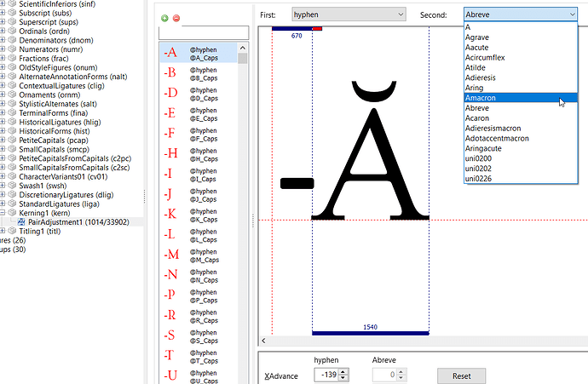Choose Aringacute from the Second list
This screenshot has height=384, width=588.
point(521,148)
